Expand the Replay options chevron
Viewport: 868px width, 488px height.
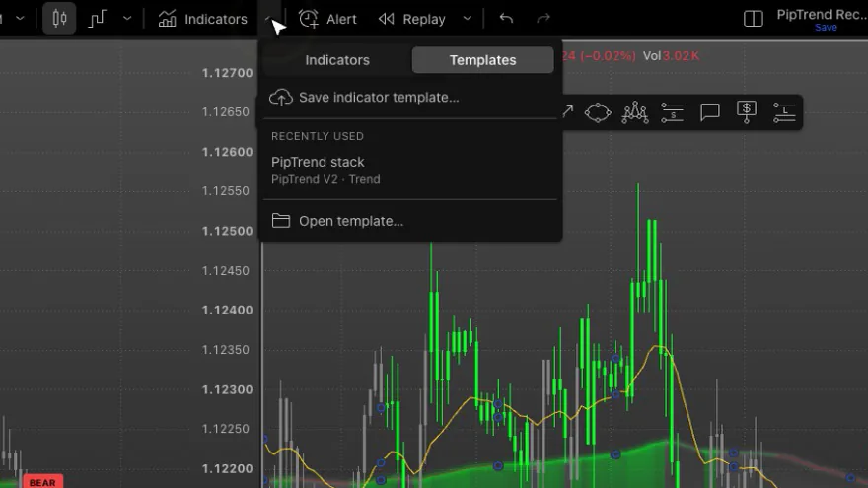(468, 19)
